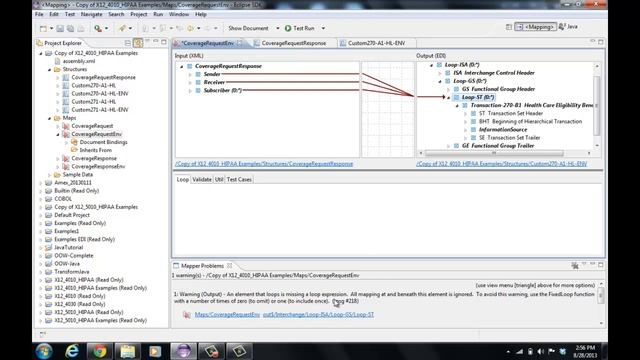Open the Window menu
Screen dimensions: 640x360
(x=179, y=14)
